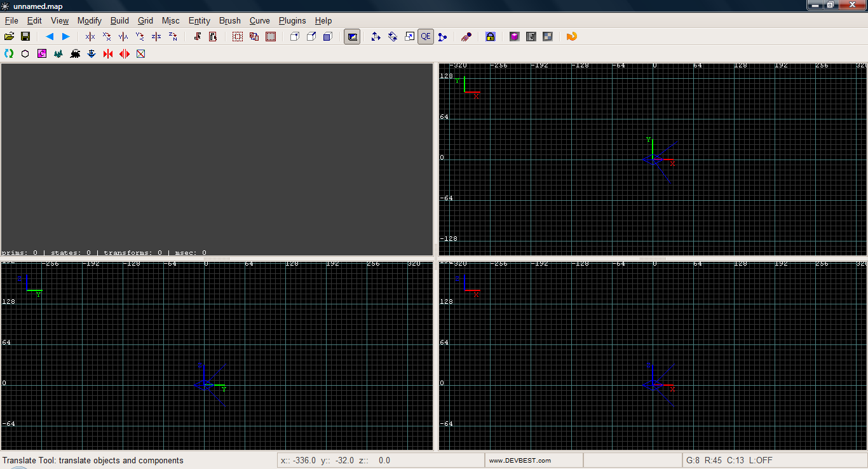Open the Plugins menu
Screen dimensions: 868x469
292,21
